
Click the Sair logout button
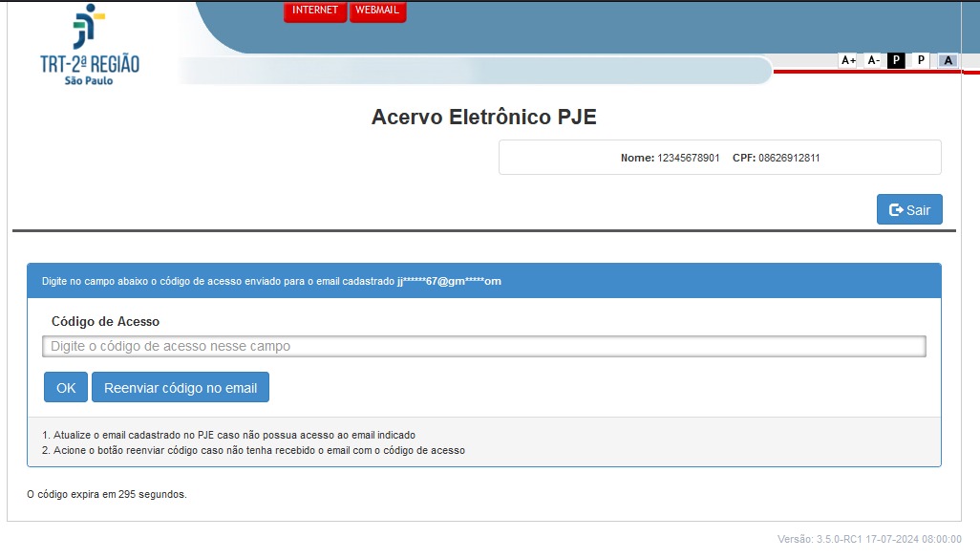click(909, 209)
